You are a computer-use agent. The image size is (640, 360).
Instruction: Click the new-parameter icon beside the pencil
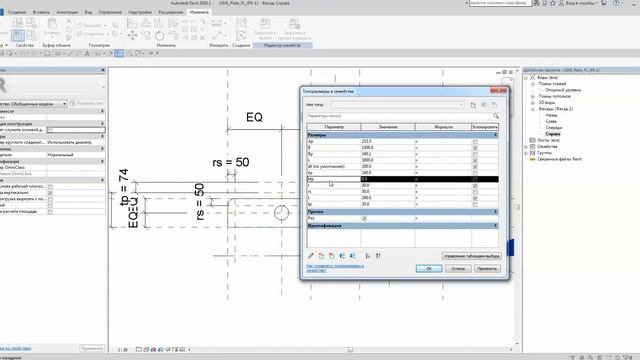(321, 256)
